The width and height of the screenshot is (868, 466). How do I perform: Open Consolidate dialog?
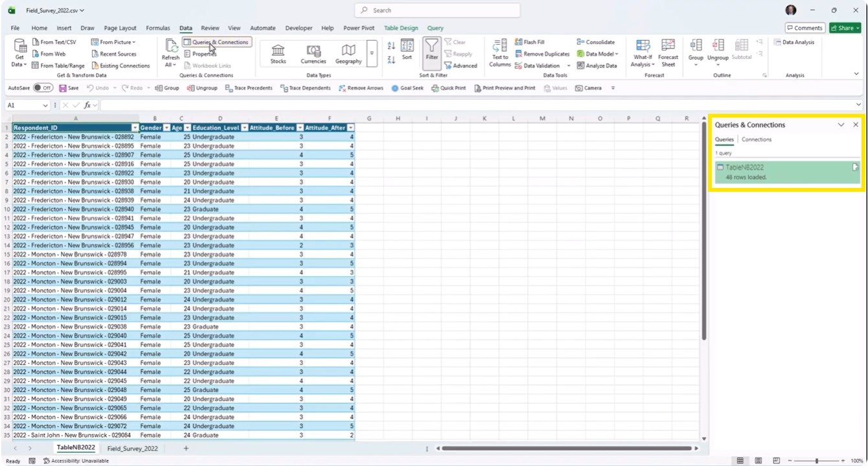[596, 42]
